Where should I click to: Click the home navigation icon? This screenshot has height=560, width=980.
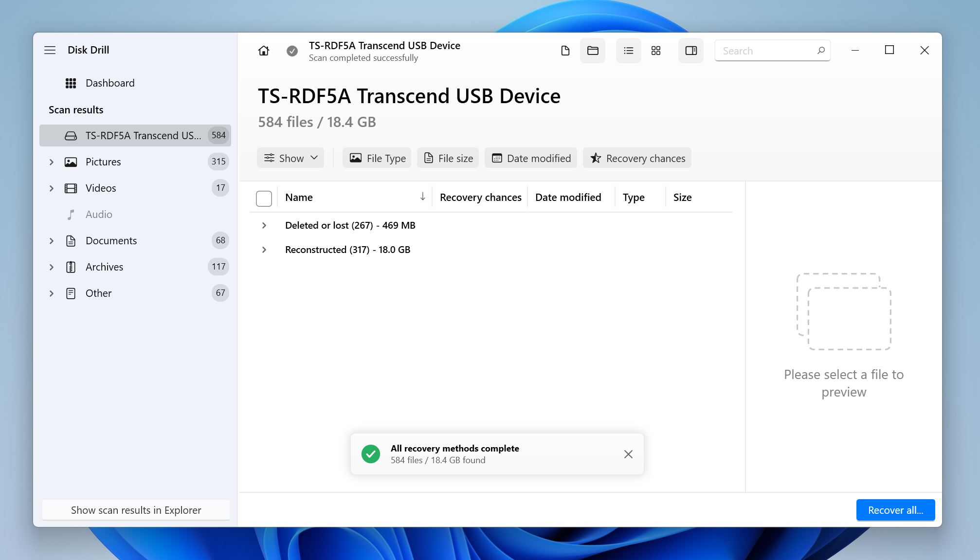pyautogui.click(x=264, y=51)
